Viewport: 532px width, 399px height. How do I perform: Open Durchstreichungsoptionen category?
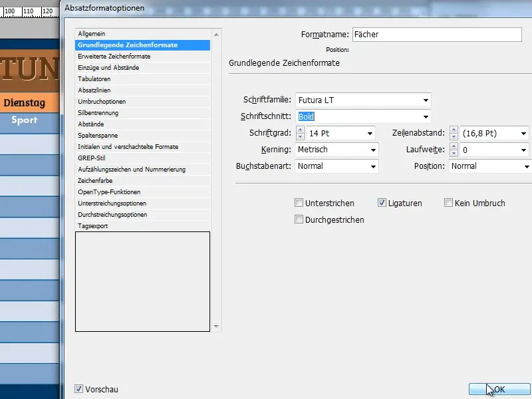point(142,215)
